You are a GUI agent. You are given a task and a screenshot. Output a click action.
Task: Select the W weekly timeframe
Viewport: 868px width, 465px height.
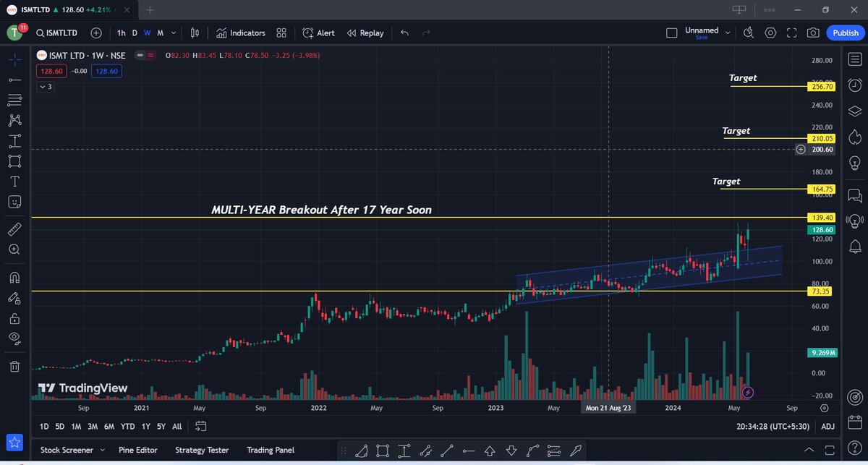pyautogui.click(x=147, y=33)
